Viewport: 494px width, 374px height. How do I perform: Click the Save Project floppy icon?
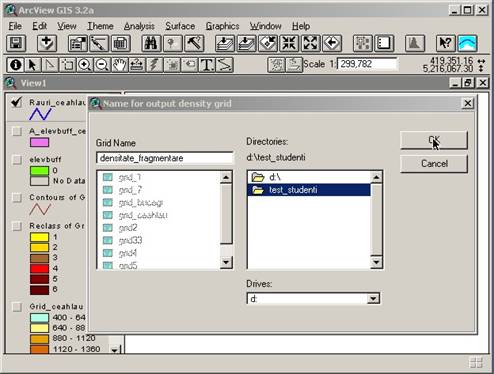[x=16, y=43]
